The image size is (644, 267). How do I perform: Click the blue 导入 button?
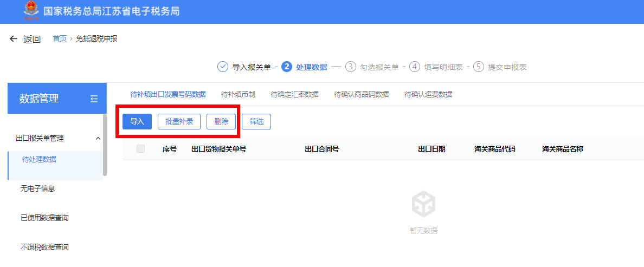point(137,121)
